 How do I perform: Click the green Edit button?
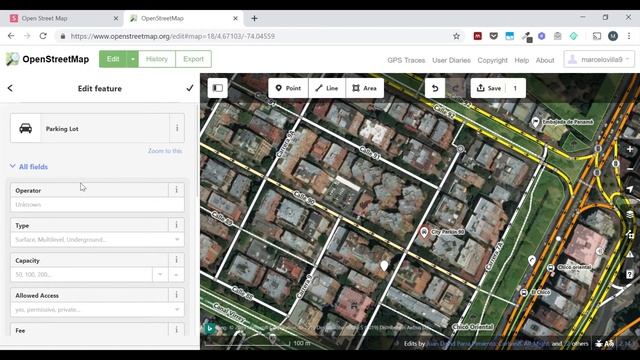[113, 59]
